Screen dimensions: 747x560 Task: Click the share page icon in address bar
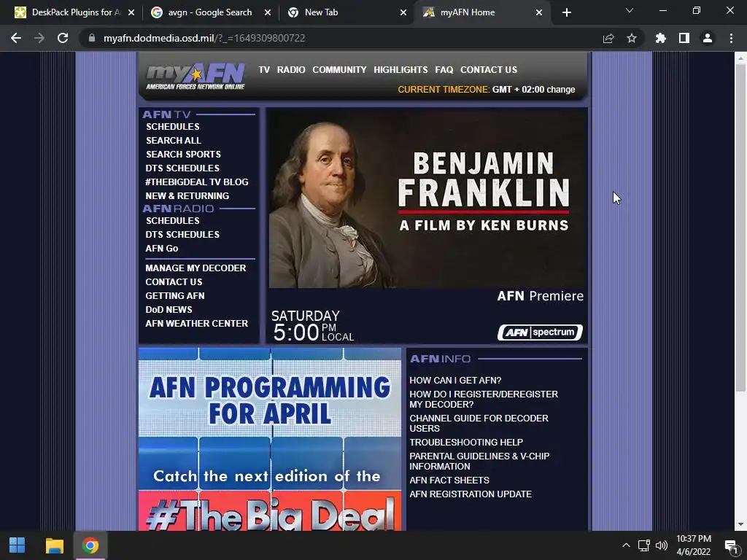[x=608, y=38]
